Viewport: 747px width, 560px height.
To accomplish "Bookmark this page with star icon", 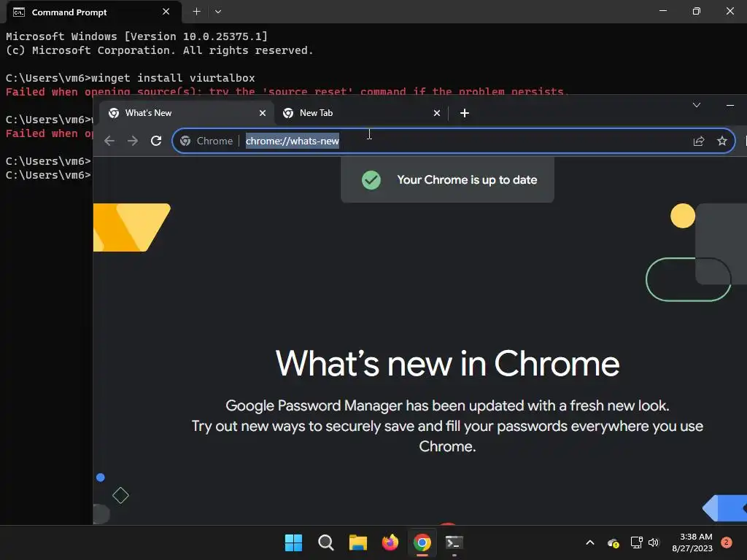I will click(721, 141).
